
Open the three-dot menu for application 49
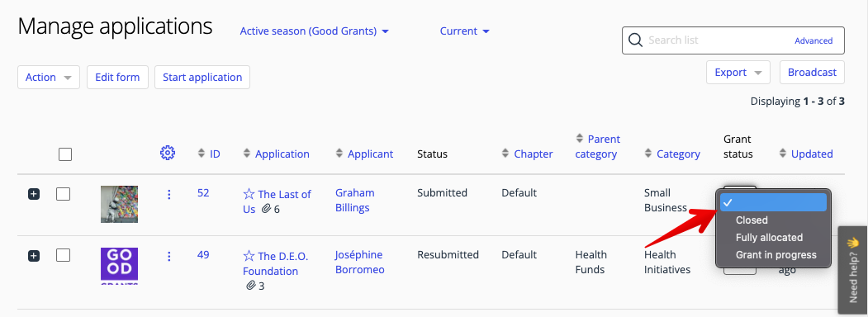pyautogui.click(x=168, y=256)
